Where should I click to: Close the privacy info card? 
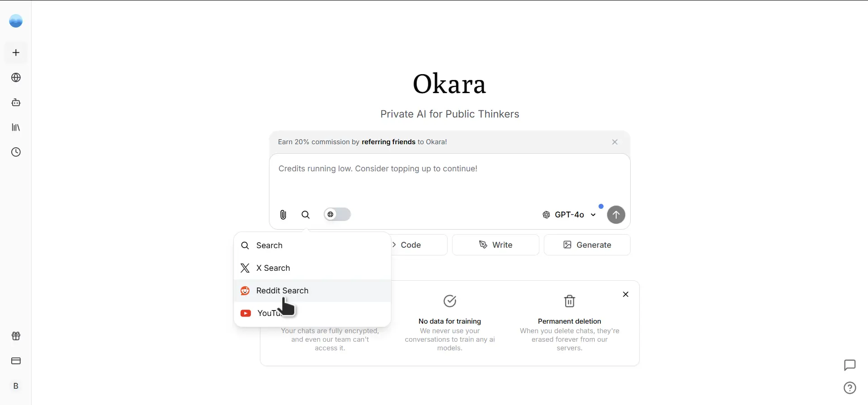[626, 294]
